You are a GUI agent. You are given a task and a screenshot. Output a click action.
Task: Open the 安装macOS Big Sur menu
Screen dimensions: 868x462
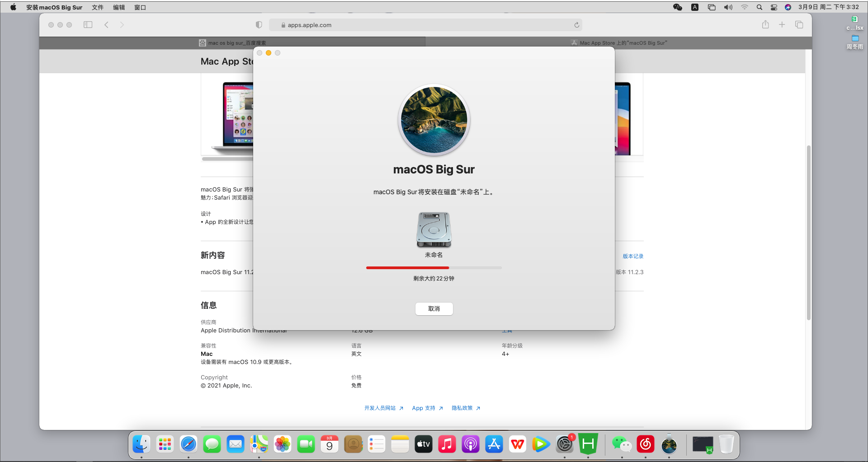pyautogui.click(x=54, y=7)
